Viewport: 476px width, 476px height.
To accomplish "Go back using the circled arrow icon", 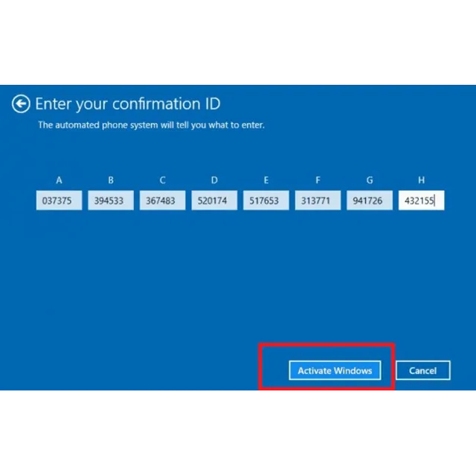I will (21, 104).
